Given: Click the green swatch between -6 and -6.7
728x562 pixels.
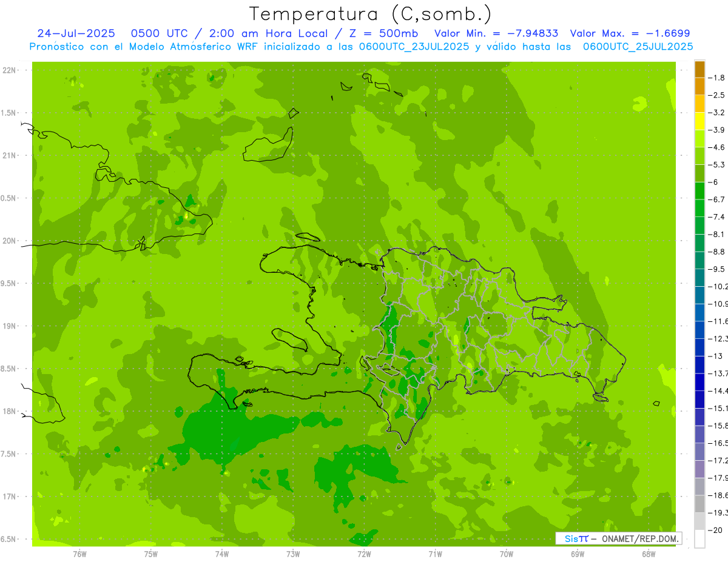Looking at the screenshot, I should tap(699, 190).
